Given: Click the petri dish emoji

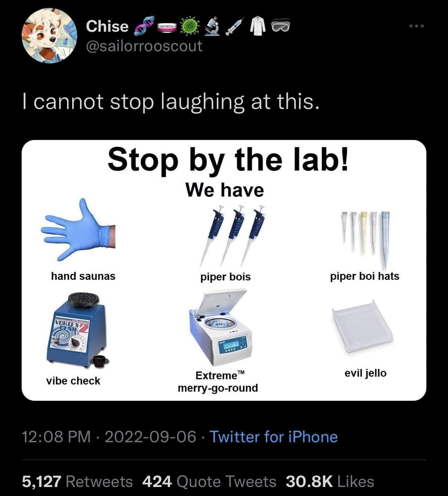Looking at the screenshot, I should coord(167,26).
